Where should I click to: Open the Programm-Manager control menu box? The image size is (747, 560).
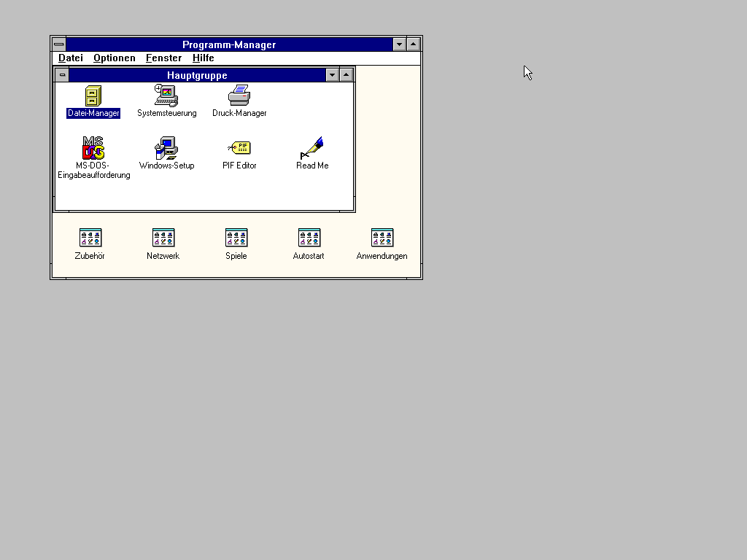tap(58, 44)
